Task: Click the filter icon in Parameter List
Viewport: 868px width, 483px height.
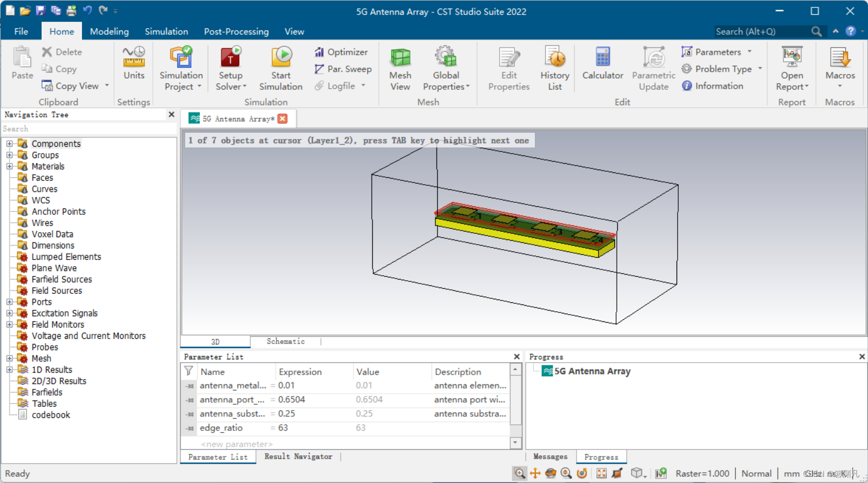Action: coord(189,371)
